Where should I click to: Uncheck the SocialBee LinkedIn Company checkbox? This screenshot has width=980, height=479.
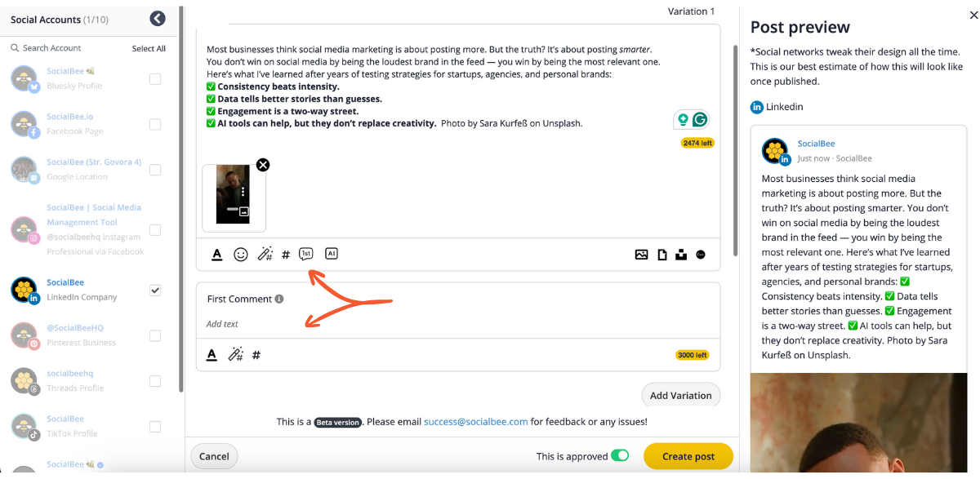point(155,290)
